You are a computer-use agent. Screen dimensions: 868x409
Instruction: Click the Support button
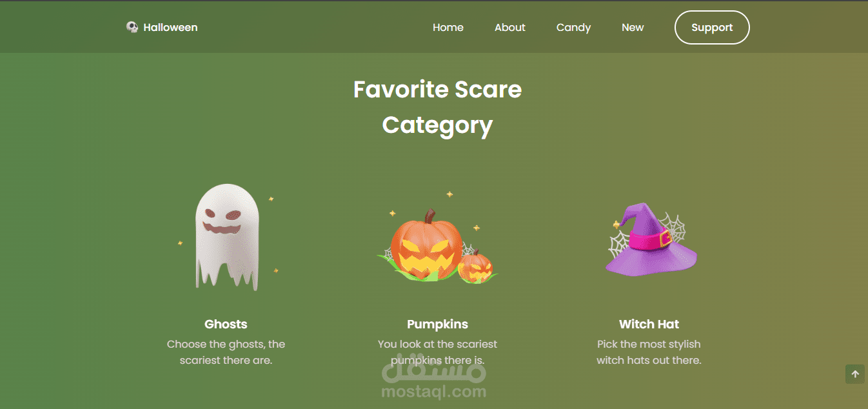coord(712,27)
